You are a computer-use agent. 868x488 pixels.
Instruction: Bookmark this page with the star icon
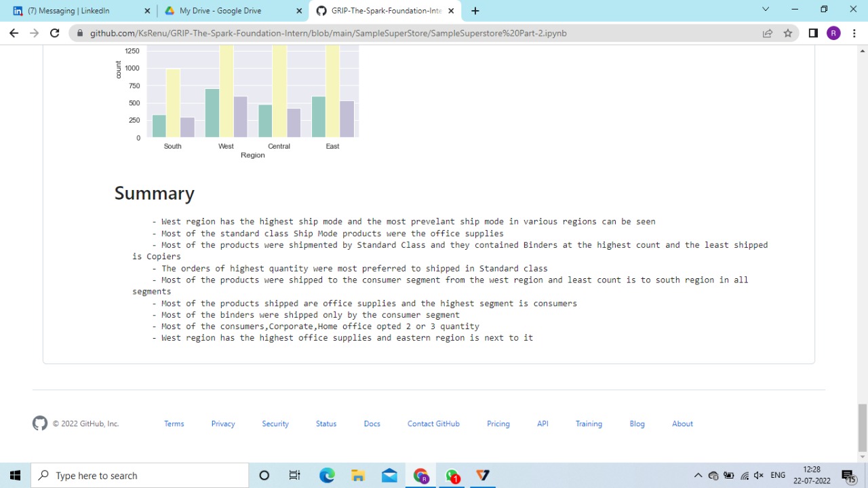788,33
